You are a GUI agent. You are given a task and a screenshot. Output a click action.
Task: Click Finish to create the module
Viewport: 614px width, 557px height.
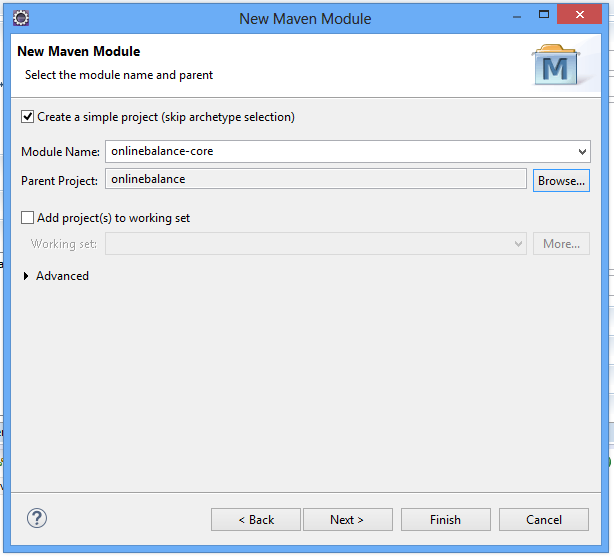[446, 519]
